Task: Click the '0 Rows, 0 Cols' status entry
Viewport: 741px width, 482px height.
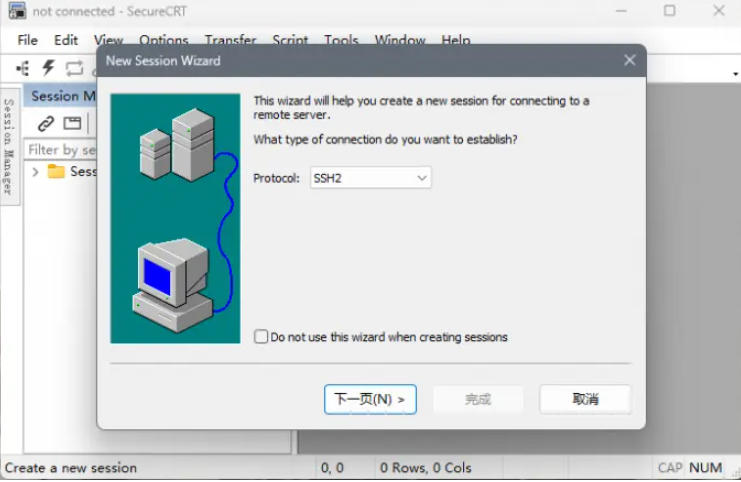Action: point(426,468)
